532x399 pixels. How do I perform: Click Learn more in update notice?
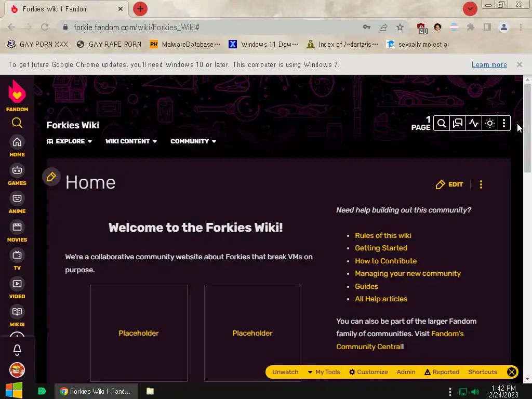point(489,64)
